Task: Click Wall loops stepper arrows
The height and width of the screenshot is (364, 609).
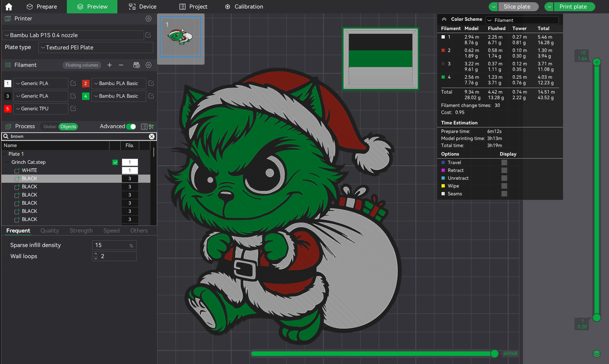Action: [x=96, y=256]
